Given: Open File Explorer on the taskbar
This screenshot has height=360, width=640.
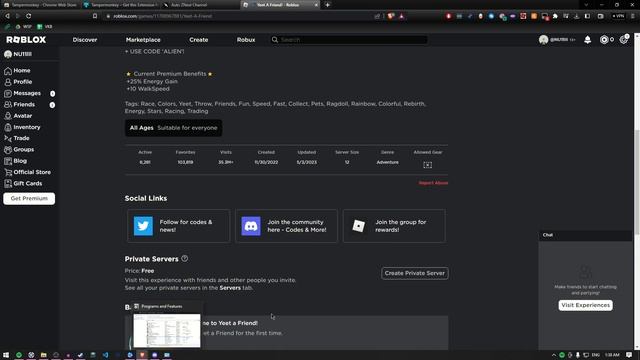Looking at the screenshot, I should pyautogui.click(x=43, y=355).
